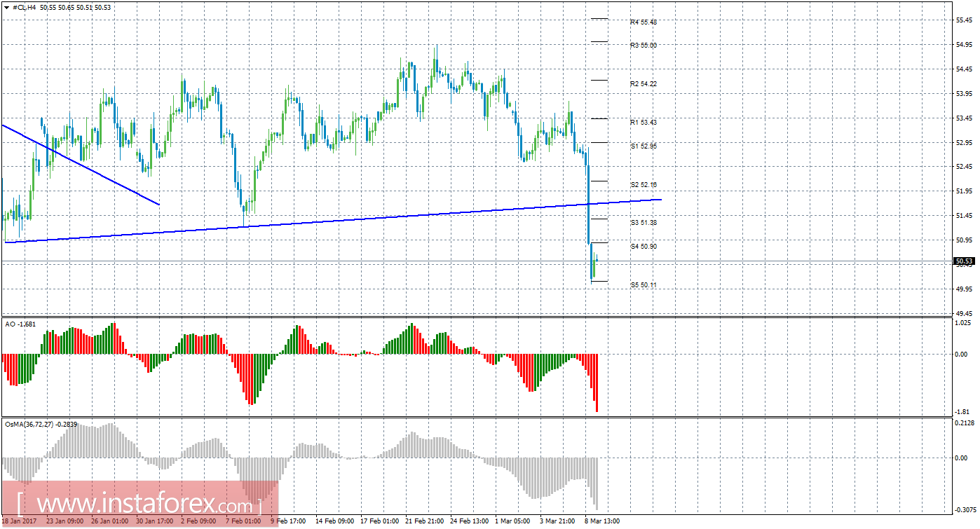Viewport: 980px width, 529px height.
Task: Click the current price tag 50.53
Action: [965, 261]
